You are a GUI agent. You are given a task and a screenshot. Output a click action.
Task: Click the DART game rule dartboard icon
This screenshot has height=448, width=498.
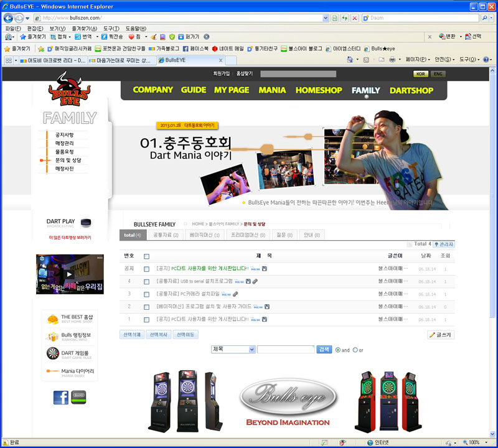(52, 353)
